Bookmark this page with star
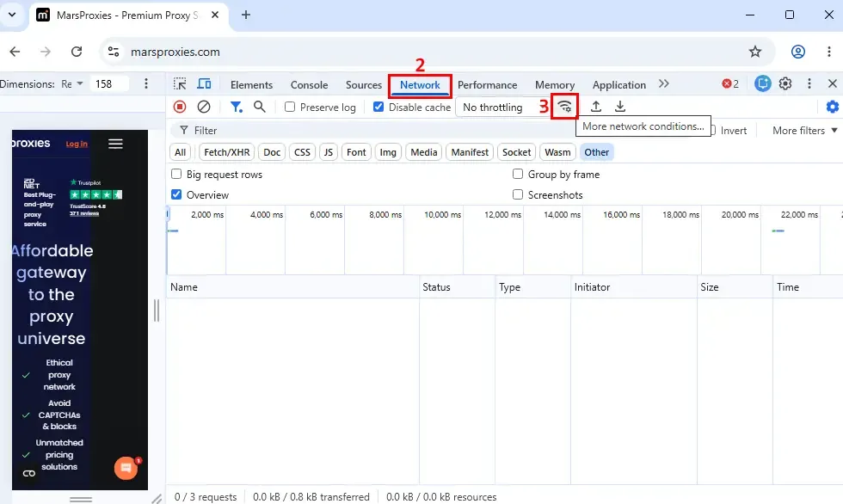The width and height of the screenshot is (843, 504). coord(755,52)
